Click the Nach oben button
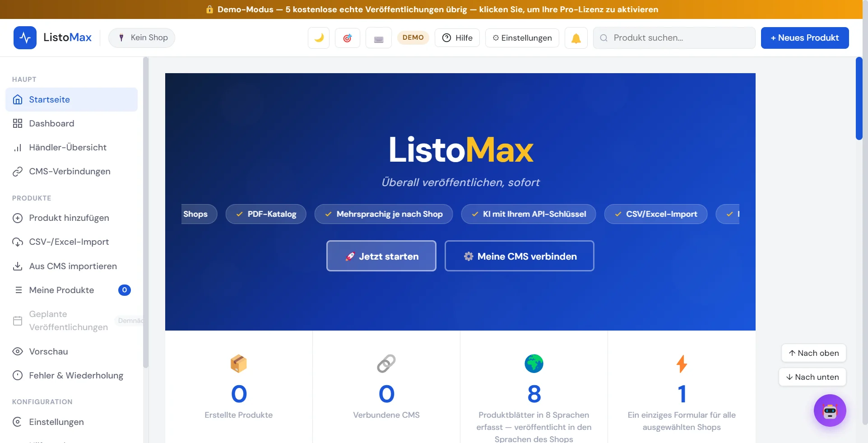 tap(814, 353)
